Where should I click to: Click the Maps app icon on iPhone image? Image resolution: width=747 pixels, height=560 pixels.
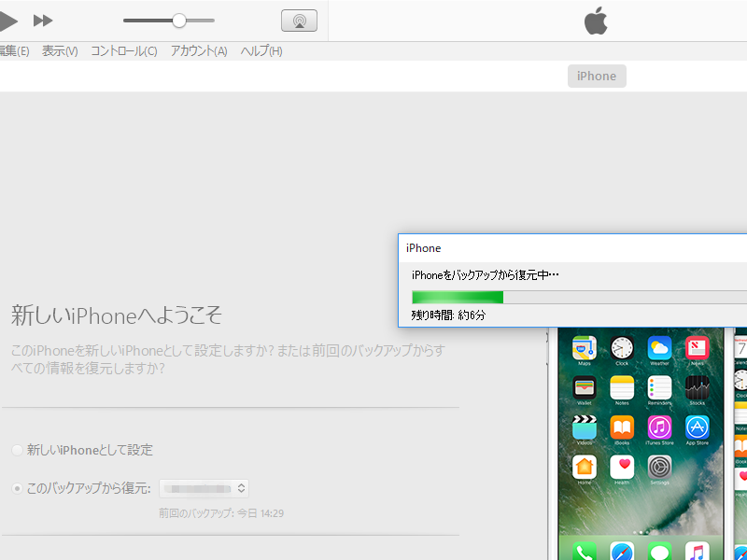pos(585,347)
